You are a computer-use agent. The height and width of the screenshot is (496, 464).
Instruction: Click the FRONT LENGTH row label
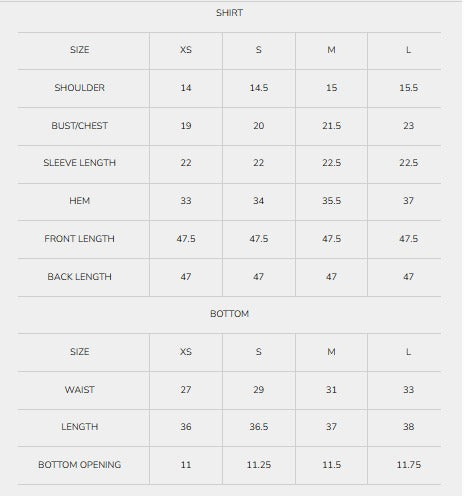(x=80, y=239)
